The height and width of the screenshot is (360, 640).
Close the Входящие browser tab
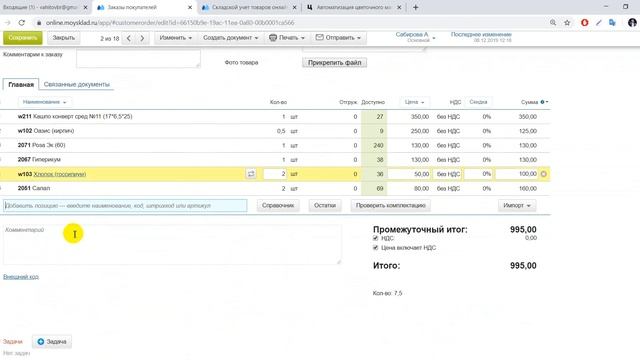pyautogui.click(x=85, y=7)
